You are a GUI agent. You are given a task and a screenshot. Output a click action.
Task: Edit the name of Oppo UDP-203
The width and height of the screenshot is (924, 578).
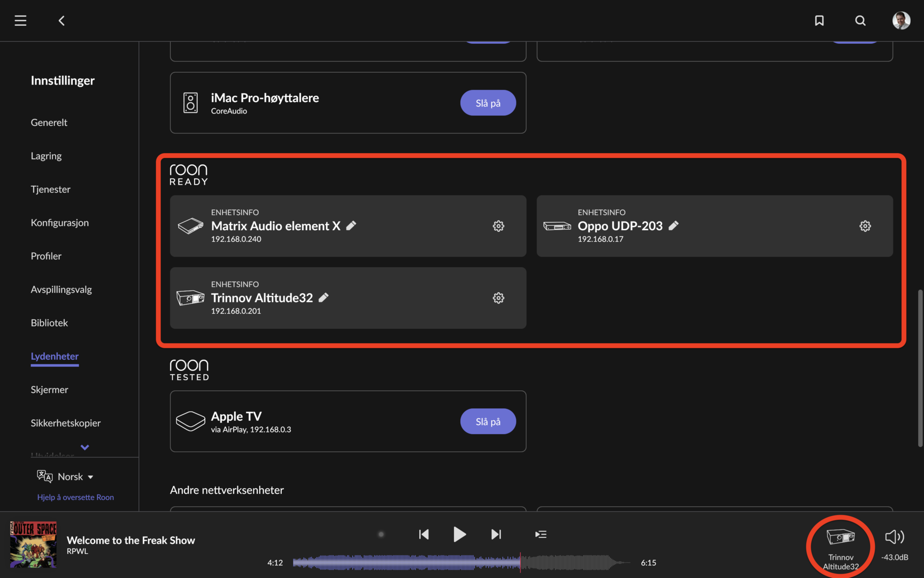[x=674, y=225]
